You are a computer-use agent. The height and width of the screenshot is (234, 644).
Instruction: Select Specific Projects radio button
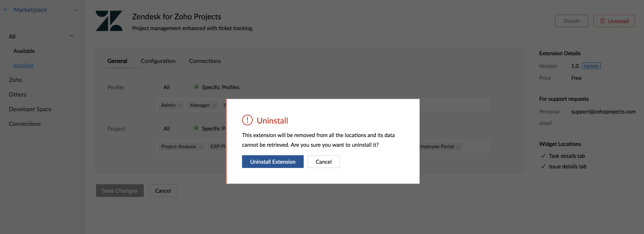click(x=196, y=128)
